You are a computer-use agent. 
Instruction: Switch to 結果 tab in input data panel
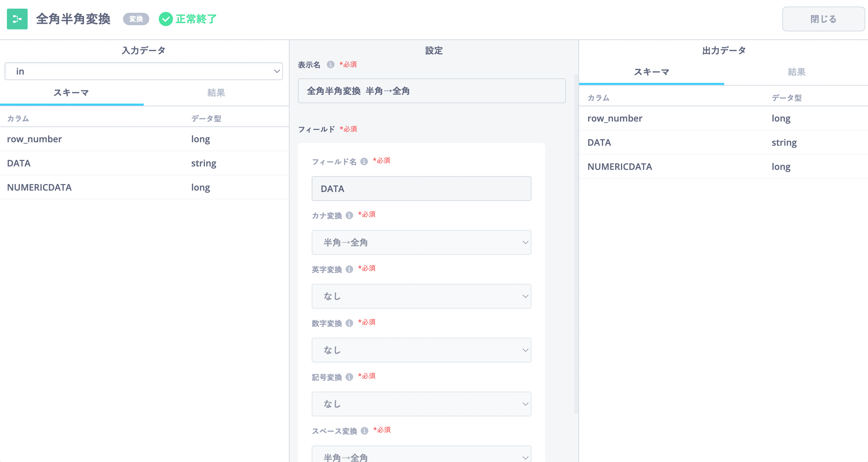pos(216,93)
